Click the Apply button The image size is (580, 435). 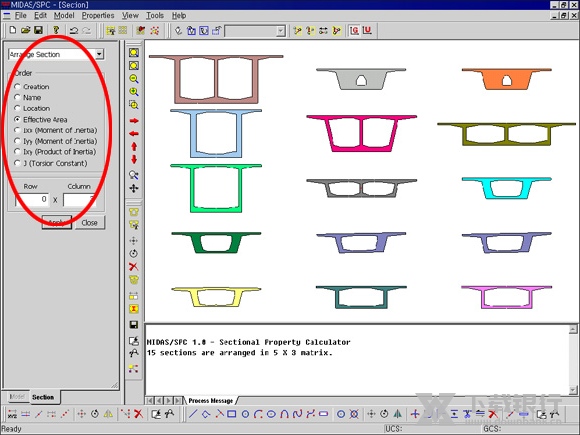click(x=57, y=223)
